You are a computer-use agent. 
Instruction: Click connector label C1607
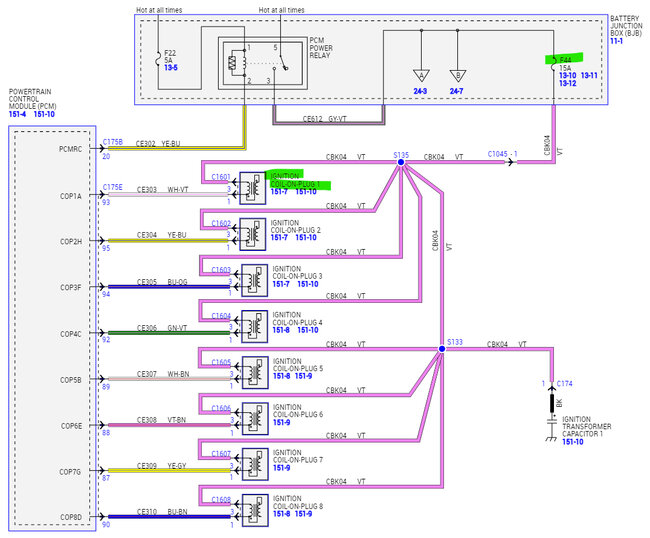coord(221,454)
